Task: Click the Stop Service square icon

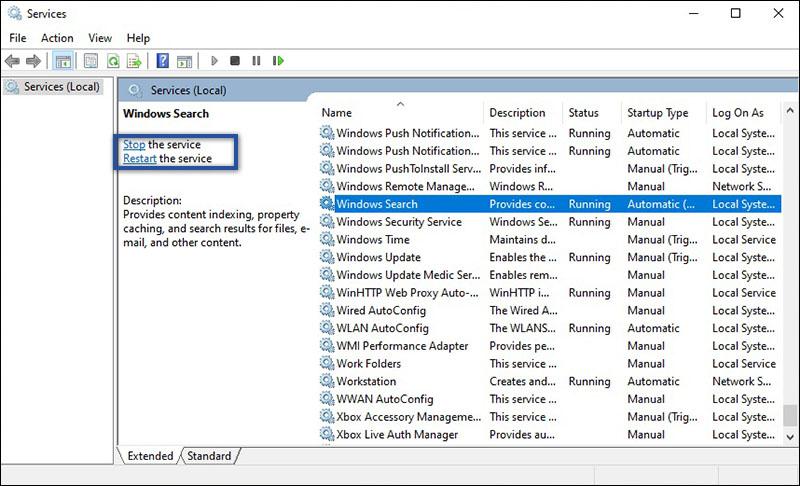Action: [x=235, y=61]
